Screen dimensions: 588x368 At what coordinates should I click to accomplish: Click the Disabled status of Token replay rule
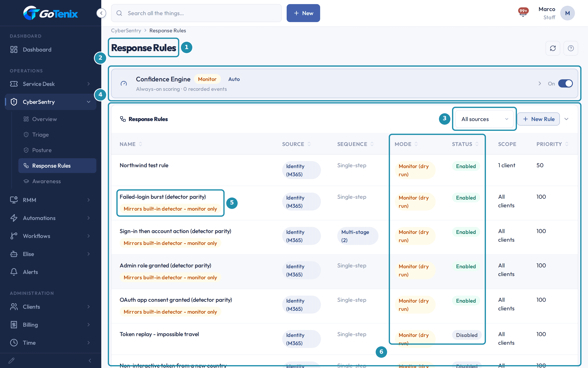(467, 335)
